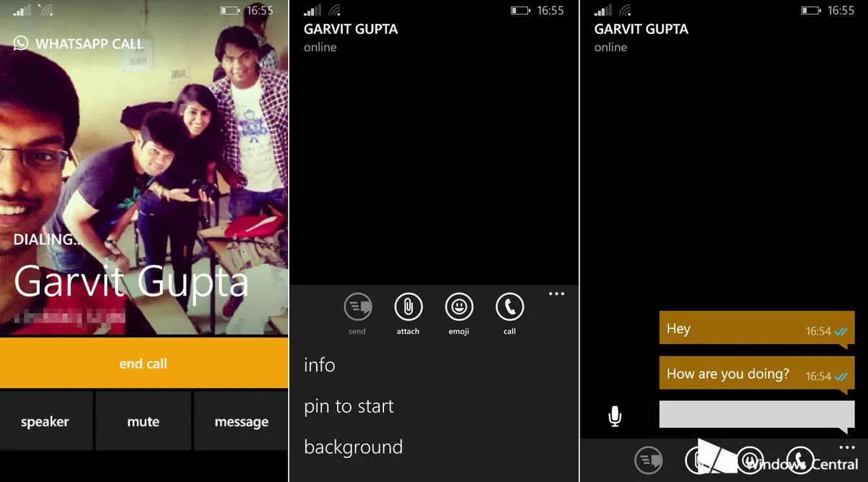
Task: Select info from the menu
Action: 320,365
